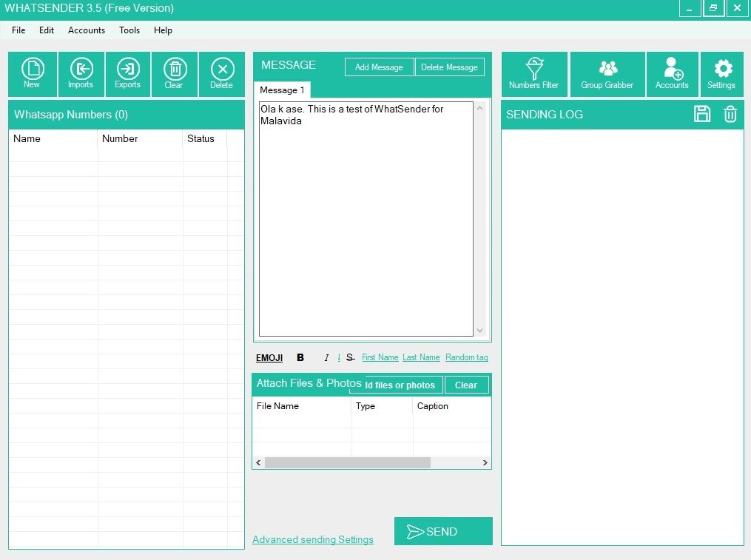Open Advanced sending Settings
The height and width of the screenshot is (560, 751).
[313, 539]
